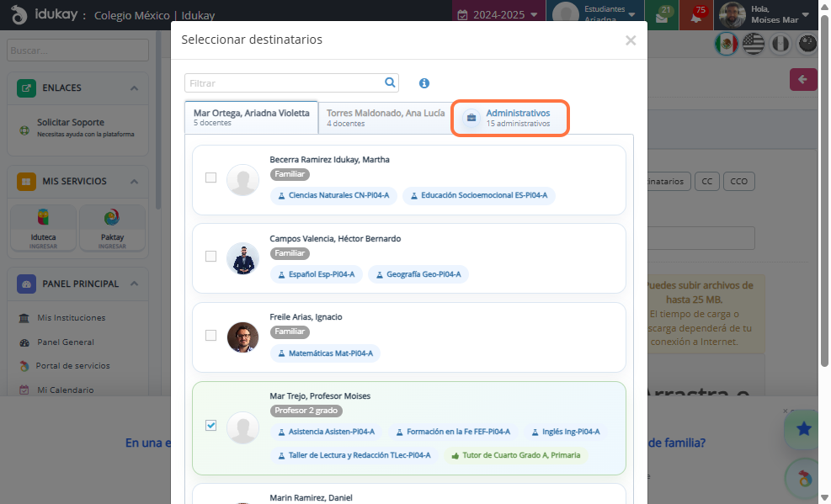This screenshot has height=504, width=831.
Task: Switch to Mar Ortega, Ariadna Violetta tab
Action: point(251,118)
